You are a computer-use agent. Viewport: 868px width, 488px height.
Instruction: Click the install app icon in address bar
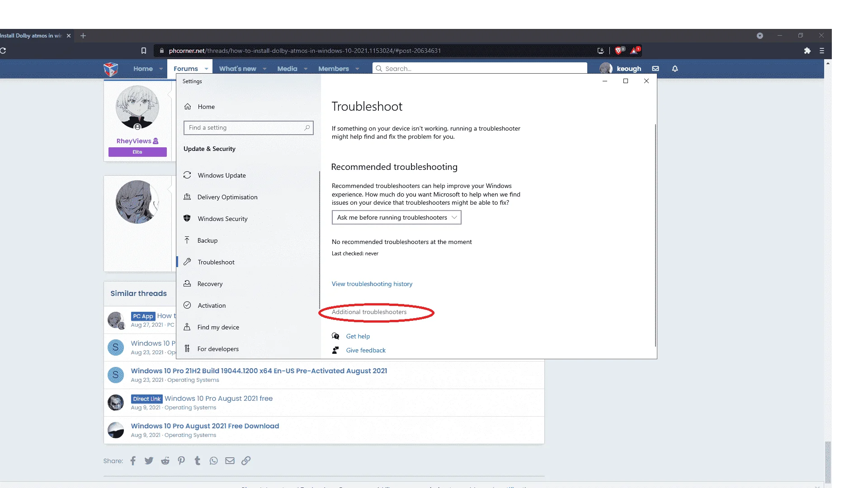click(601, 51)
